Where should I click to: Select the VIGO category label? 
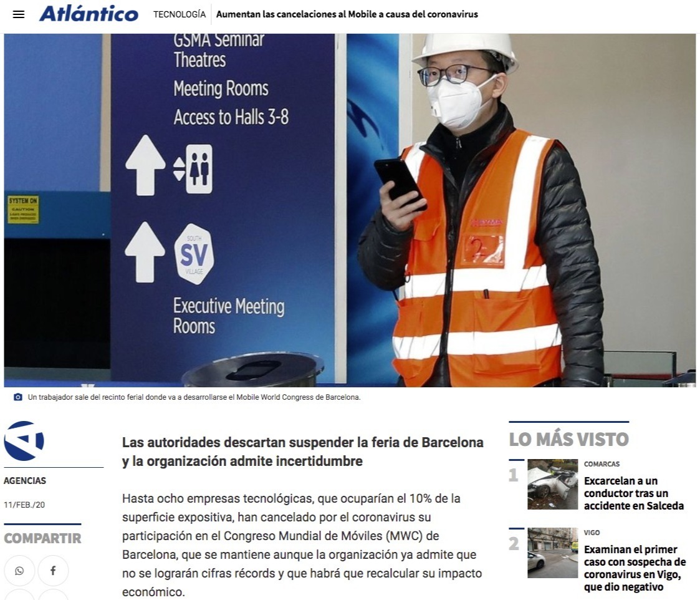tap(592, 533)
